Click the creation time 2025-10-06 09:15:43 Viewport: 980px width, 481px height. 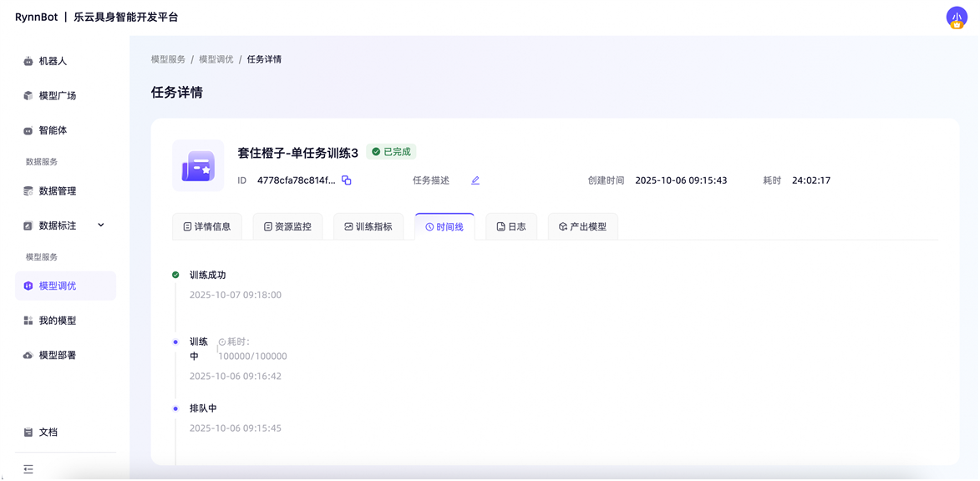click(680, 180)
